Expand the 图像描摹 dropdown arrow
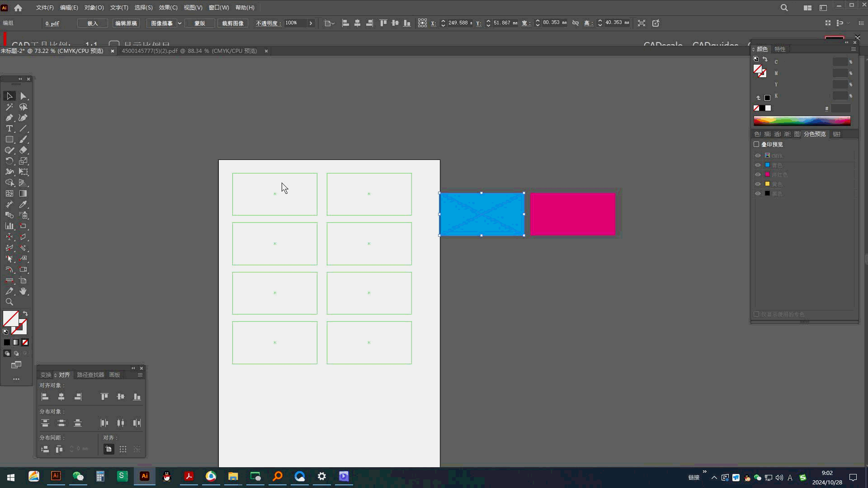868x488 pixels. click(x=179, y=23)
